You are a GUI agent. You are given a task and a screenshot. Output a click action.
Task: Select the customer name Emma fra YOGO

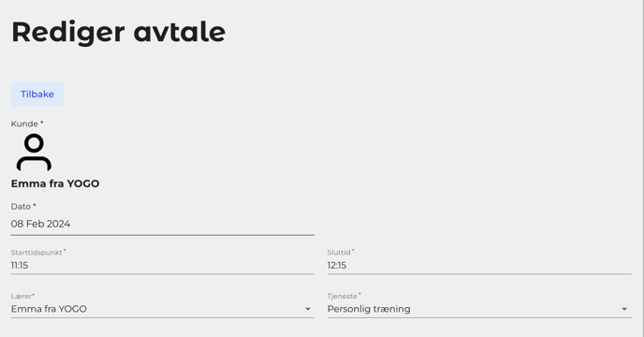pos(55,183)
